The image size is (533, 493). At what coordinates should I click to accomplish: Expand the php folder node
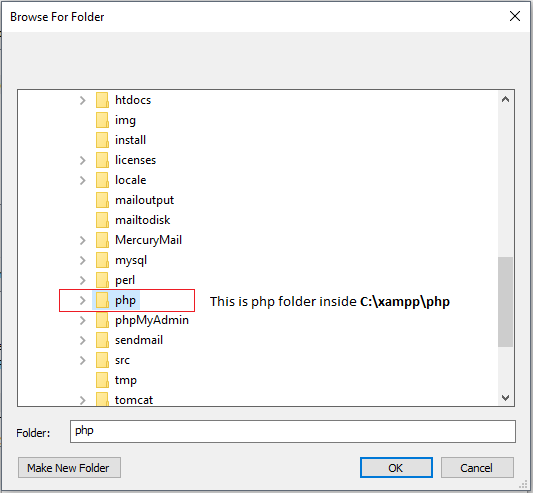83,300
